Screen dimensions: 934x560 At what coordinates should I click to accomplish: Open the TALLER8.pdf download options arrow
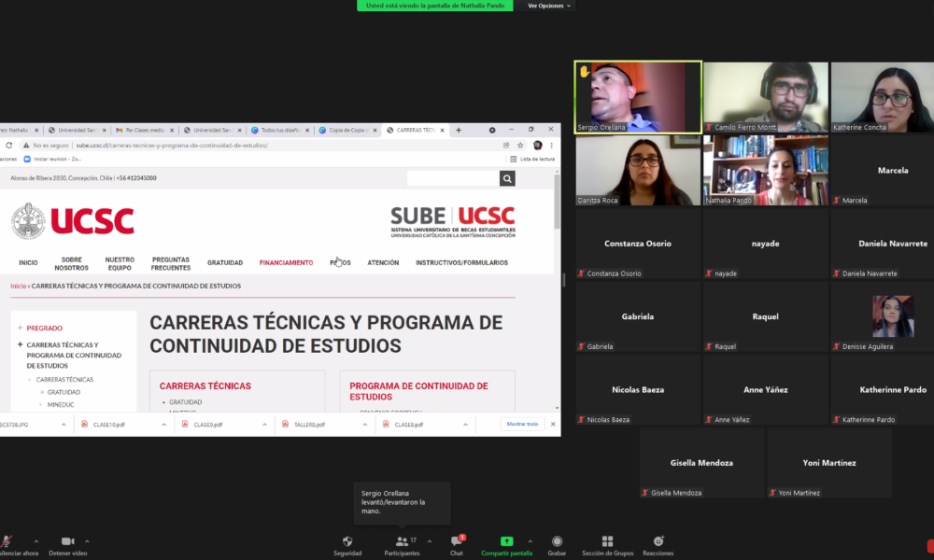364,425
